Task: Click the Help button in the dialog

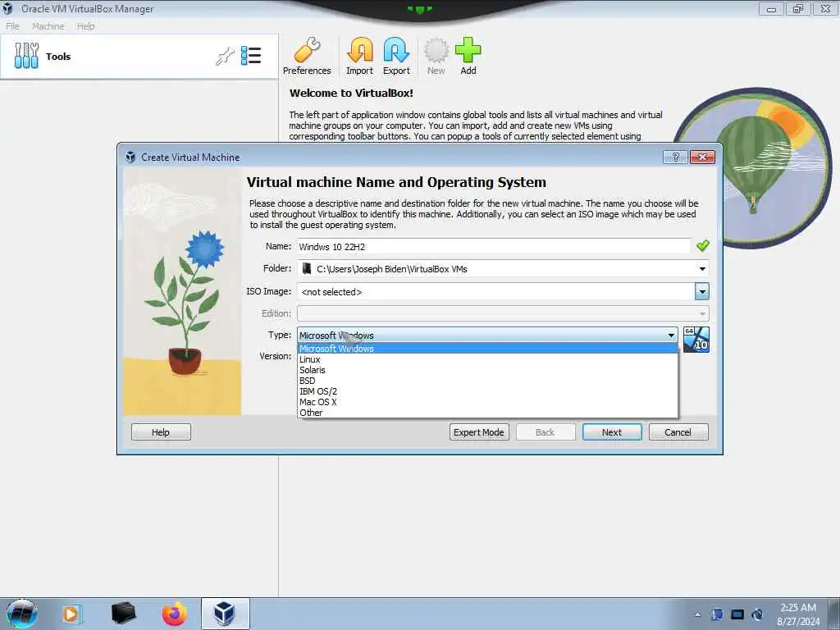Action: coord(161,432)
